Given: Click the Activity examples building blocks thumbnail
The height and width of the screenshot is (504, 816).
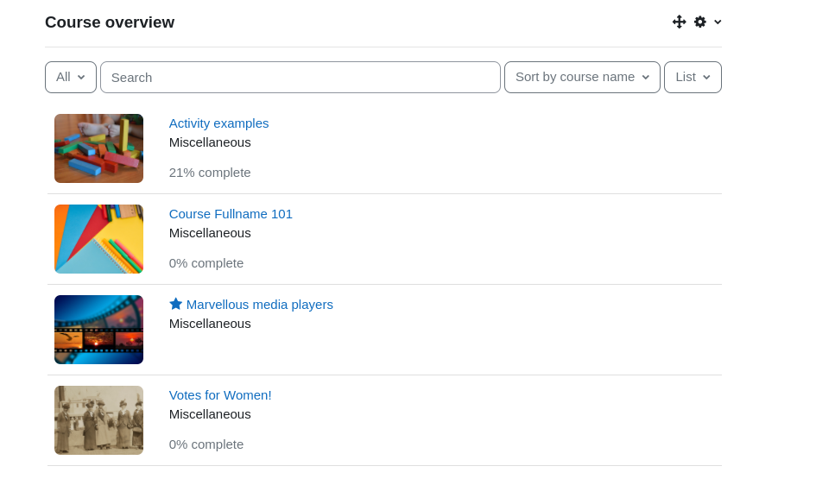Looking at the screenshot, I should point(99,148).
